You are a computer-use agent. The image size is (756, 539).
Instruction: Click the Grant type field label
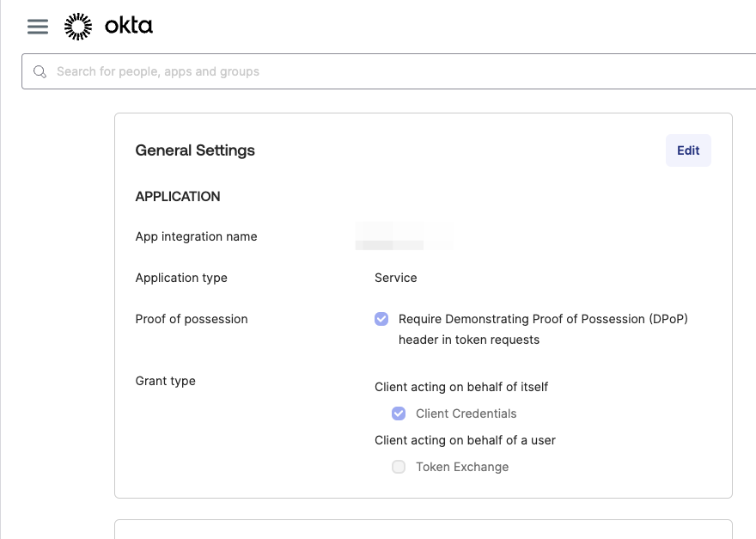tap(165, 381)
